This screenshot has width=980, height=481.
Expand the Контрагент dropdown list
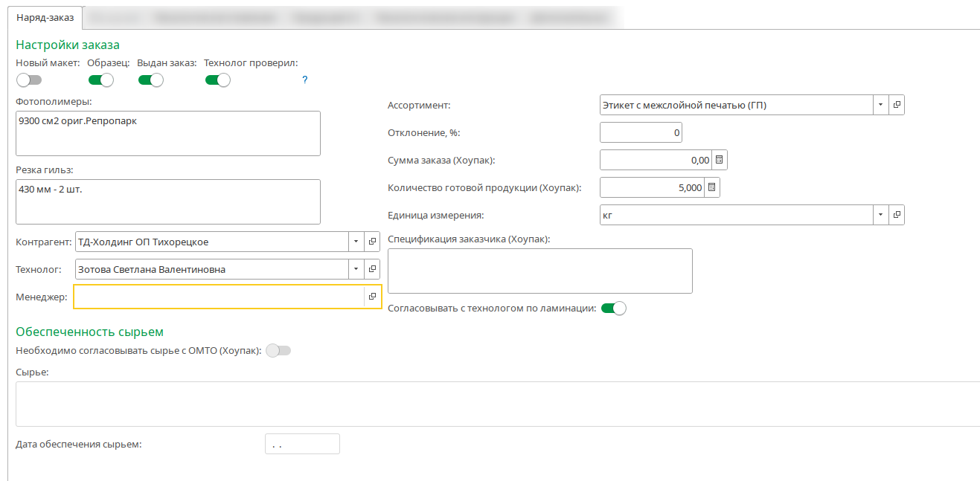point(356,242)
